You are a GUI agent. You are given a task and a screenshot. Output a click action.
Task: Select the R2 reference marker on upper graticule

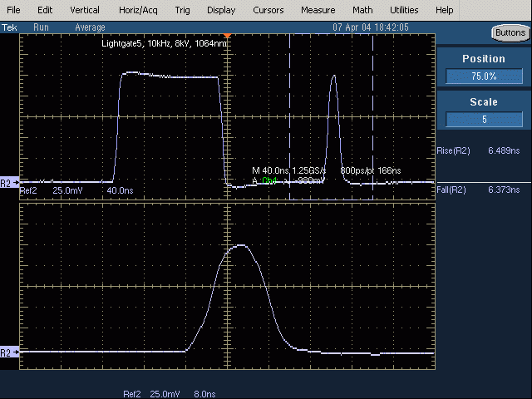coord(9,183)
